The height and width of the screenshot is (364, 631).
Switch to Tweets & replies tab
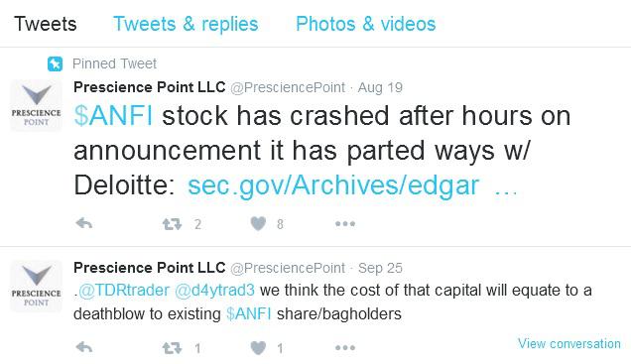tap(186, 24)
